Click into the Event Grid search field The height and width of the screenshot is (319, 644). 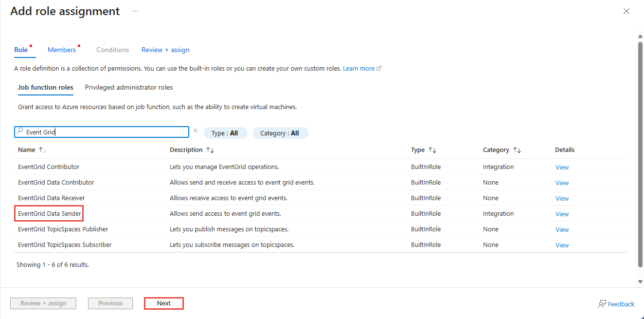102,132
